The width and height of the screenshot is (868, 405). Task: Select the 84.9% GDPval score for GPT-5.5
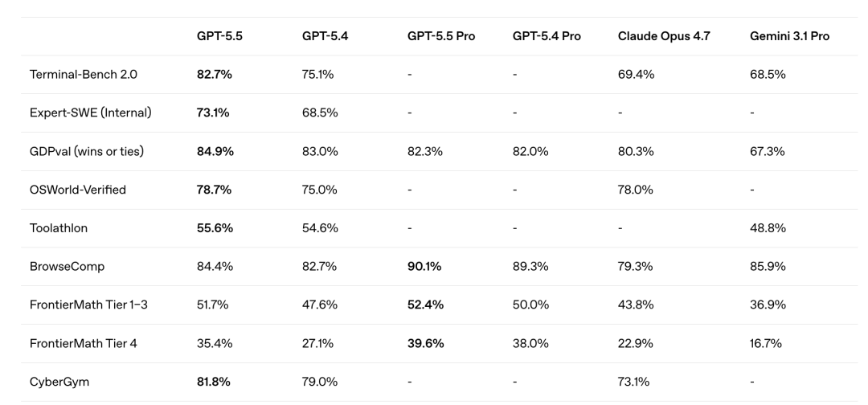(215, 152)
